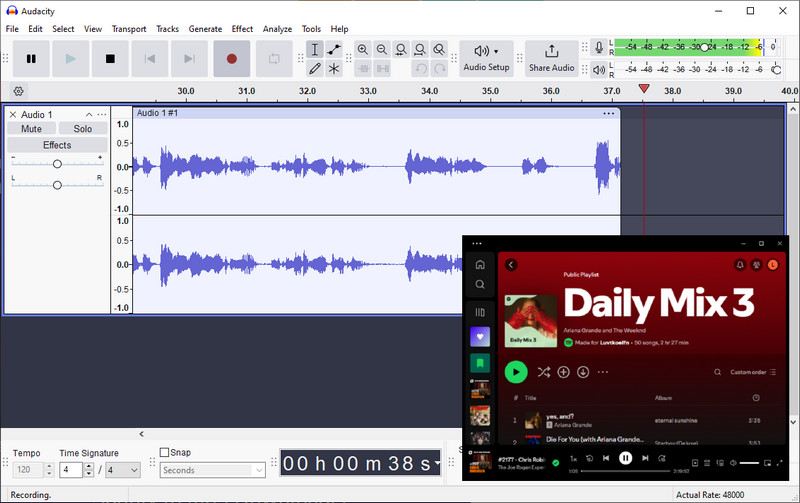The width and height of the screenshot is (800, 503).
Task: Pause playback in Spotify player bar
Action: tap(626, 458)
